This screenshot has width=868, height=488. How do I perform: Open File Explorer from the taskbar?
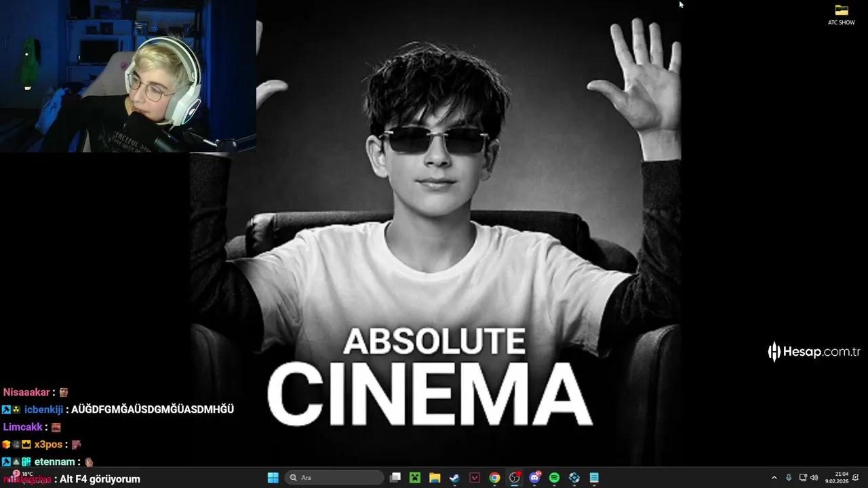point(435,478)
